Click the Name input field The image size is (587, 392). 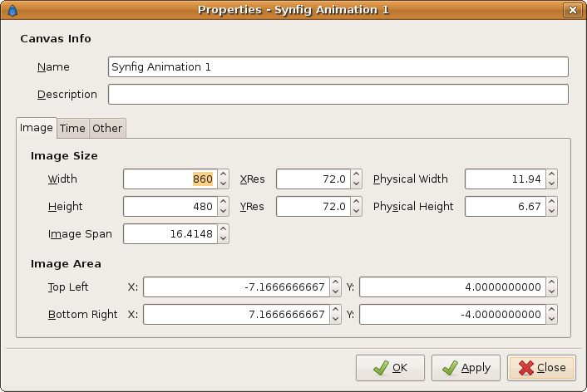[338, 67]
